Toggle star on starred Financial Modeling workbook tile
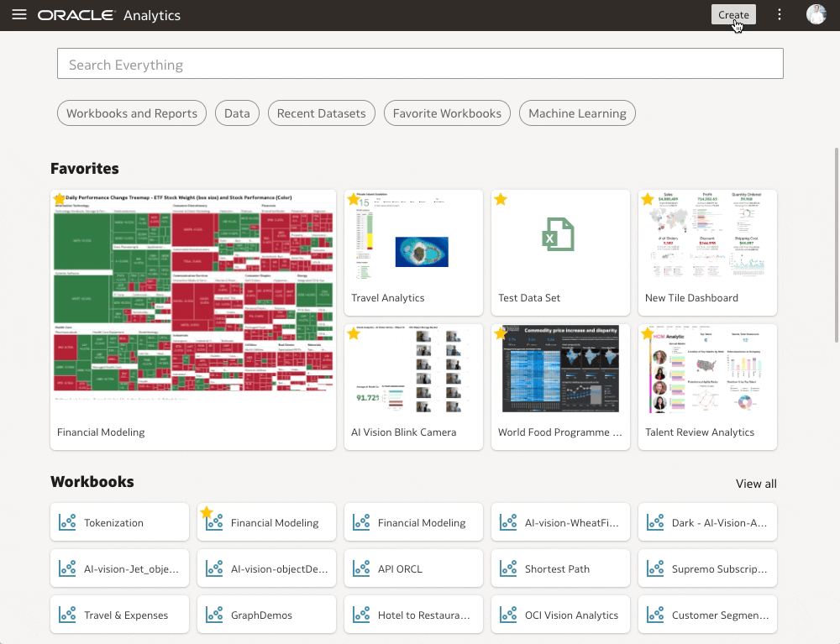The image size is (840, 644). click(x=207, y=513)
